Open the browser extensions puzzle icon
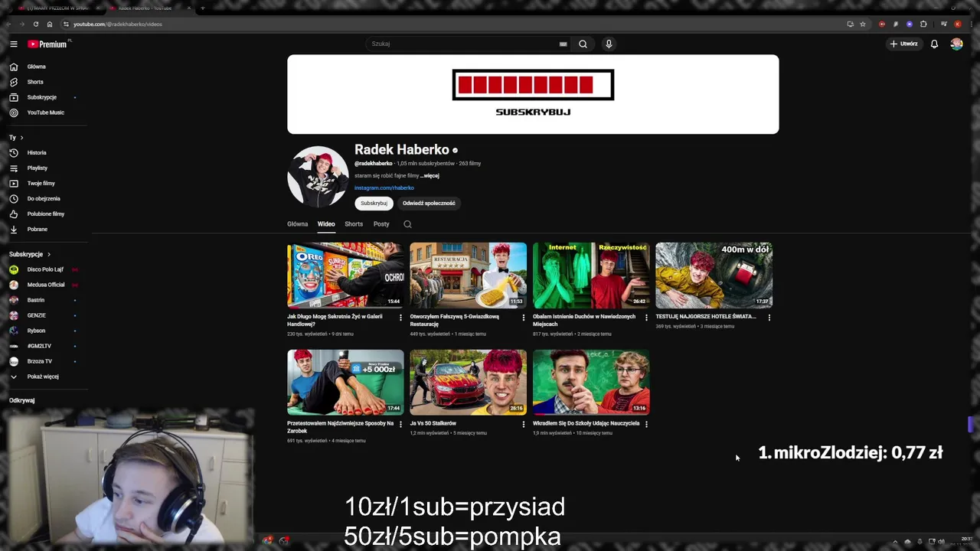This screenshot has width=980, height=551. coord(923,24)
